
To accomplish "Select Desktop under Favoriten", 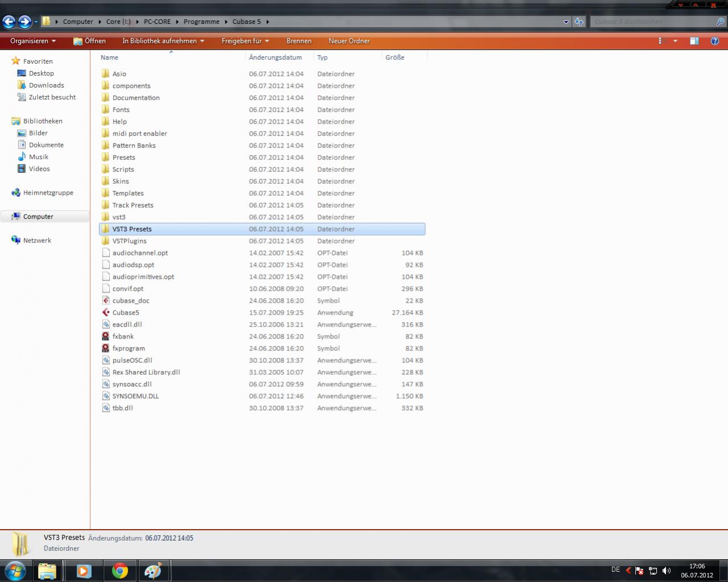I will coord(42,73).
